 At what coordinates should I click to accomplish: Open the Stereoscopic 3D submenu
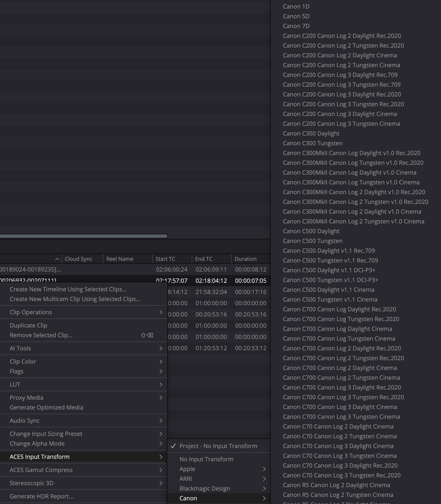tap(83, 483)
